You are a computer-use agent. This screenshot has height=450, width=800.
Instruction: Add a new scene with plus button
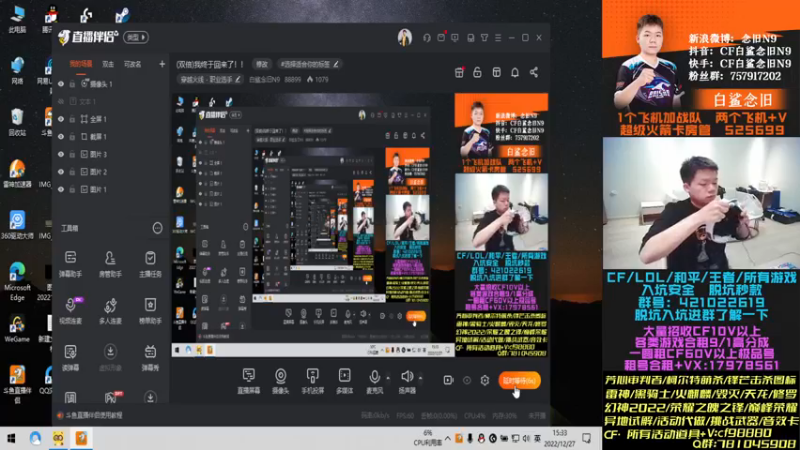tap(162, 64)
